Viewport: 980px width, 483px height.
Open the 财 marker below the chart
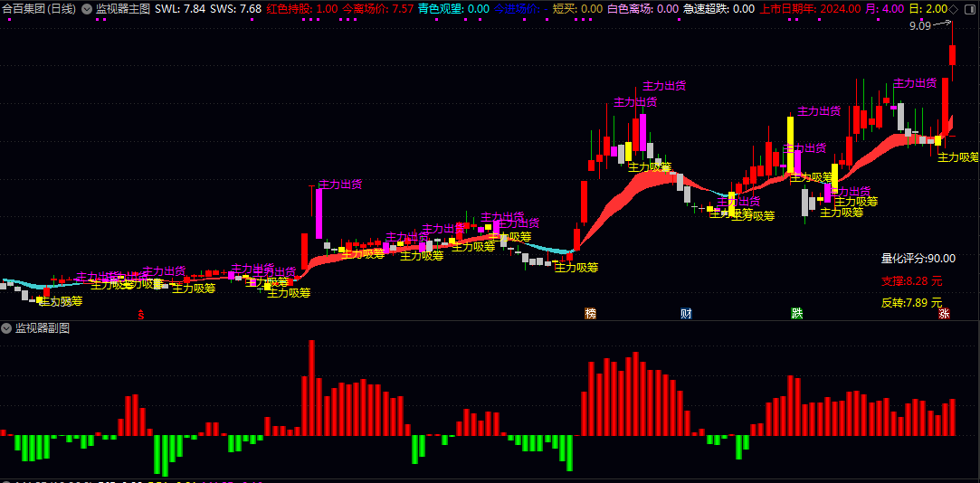pos(686,313)
